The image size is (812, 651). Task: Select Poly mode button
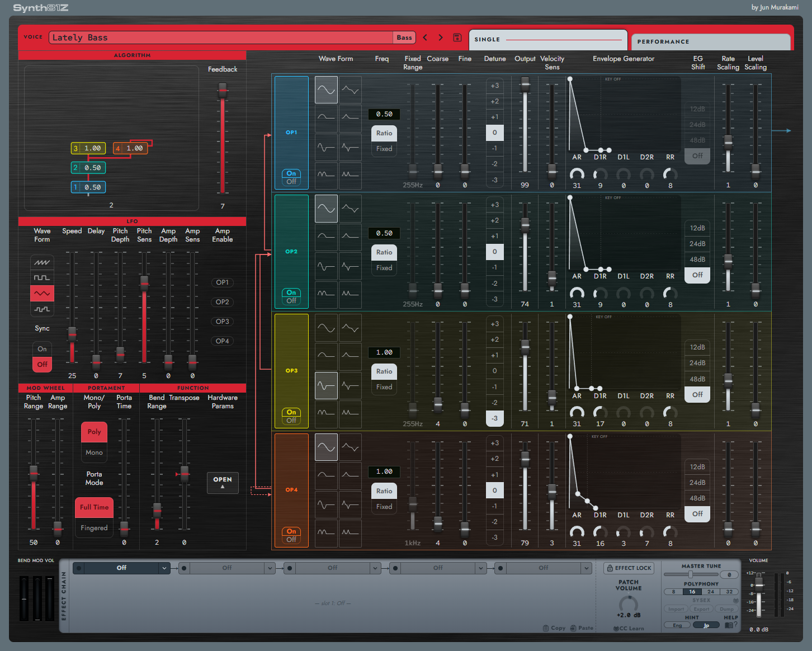click(94, 432)
